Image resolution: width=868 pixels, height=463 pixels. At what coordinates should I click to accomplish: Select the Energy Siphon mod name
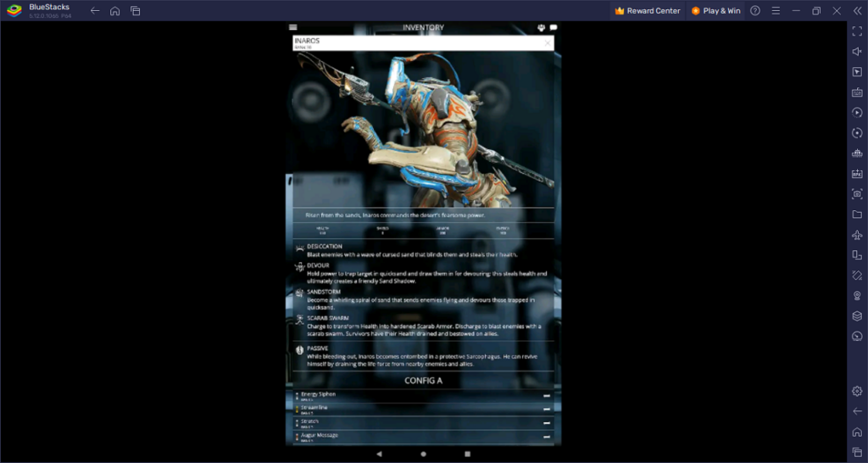pos(319,393)
